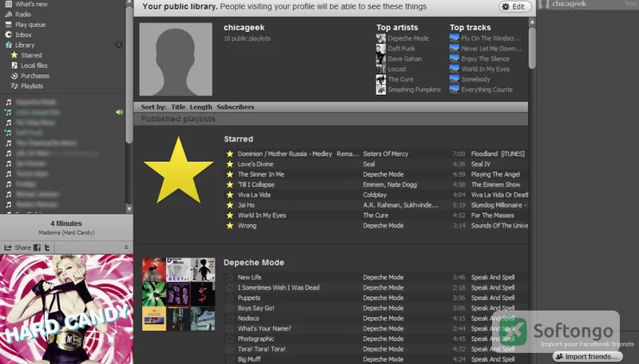Image resolution: width=639 pixels, height=364 pixels.
Task: Click the 18 public playlists text
Action: [x=247, y=38]
